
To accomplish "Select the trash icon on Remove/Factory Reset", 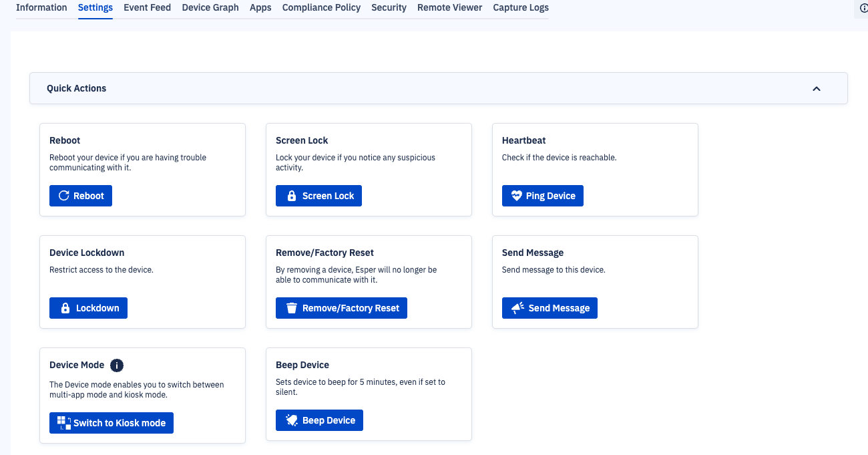I will point(290,307).
